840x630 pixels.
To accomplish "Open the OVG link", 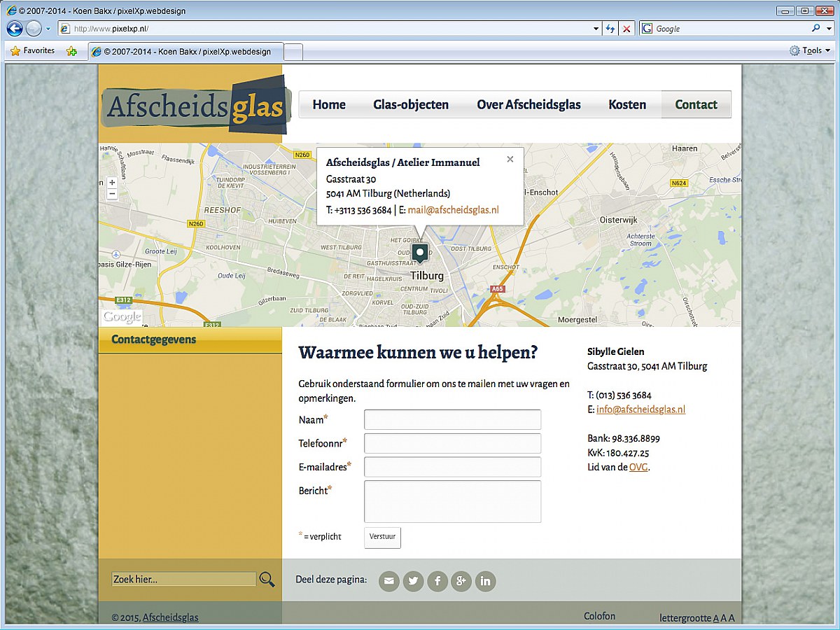I will pyautogui.click(x=638, y=467).
